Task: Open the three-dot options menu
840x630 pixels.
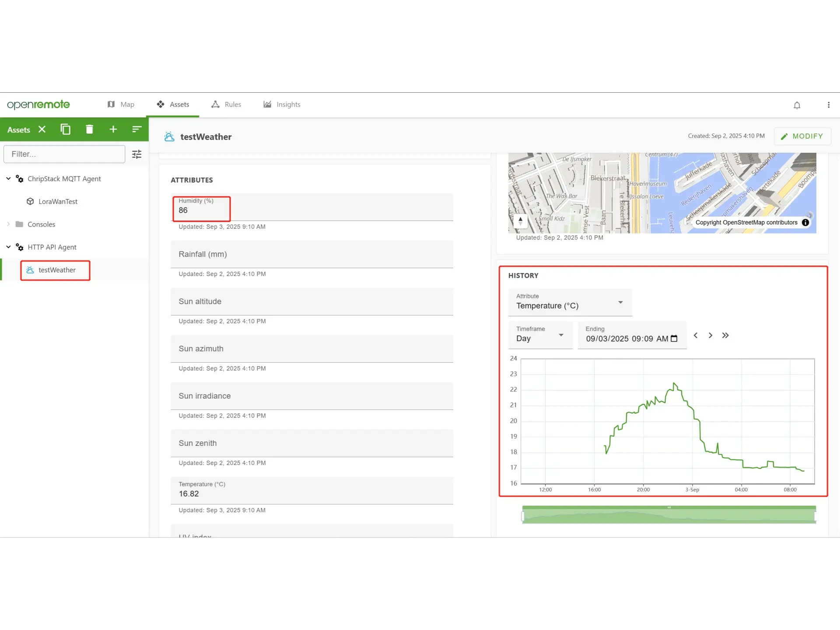Action: point(828,105)
